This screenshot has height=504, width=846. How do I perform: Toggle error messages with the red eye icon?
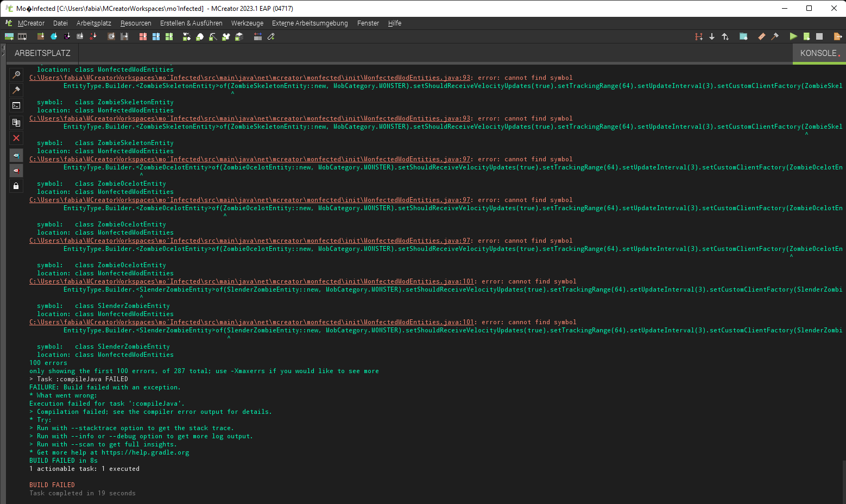16,170
